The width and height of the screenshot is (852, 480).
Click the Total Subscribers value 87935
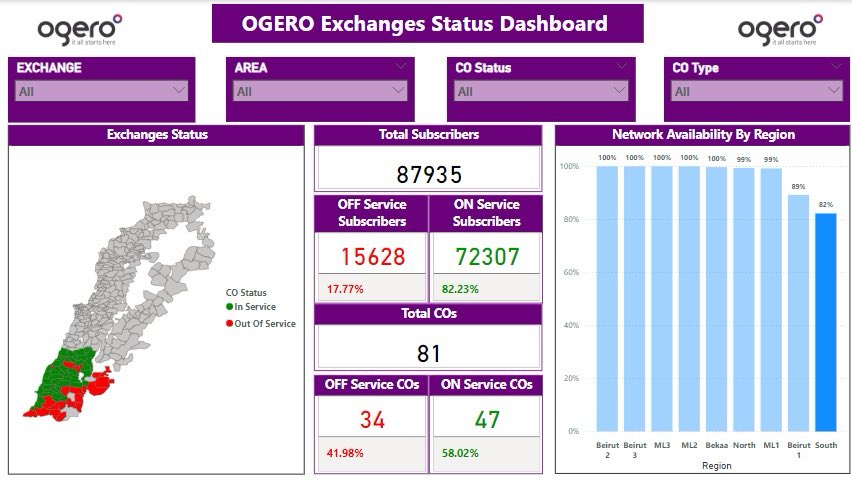[429, 174]
